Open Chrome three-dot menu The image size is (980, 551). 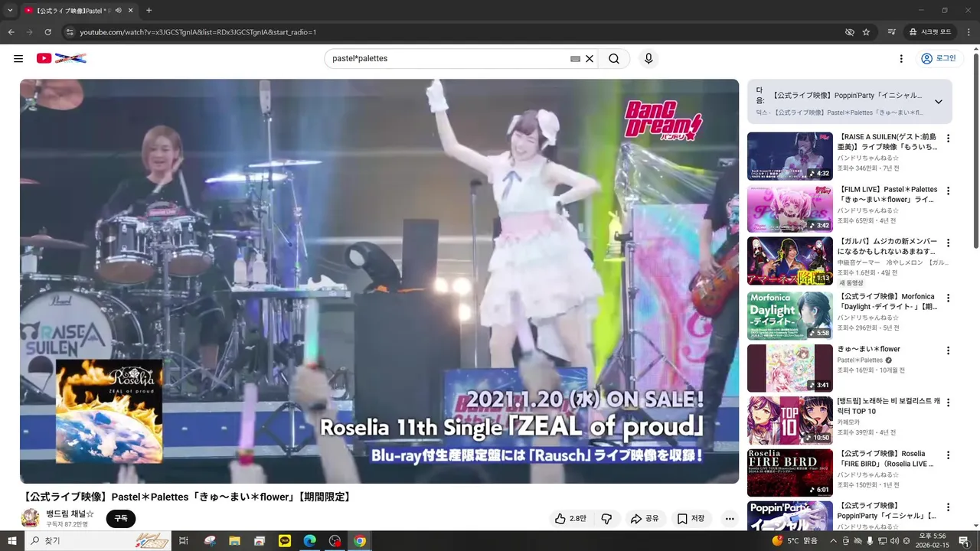point(968,32)
